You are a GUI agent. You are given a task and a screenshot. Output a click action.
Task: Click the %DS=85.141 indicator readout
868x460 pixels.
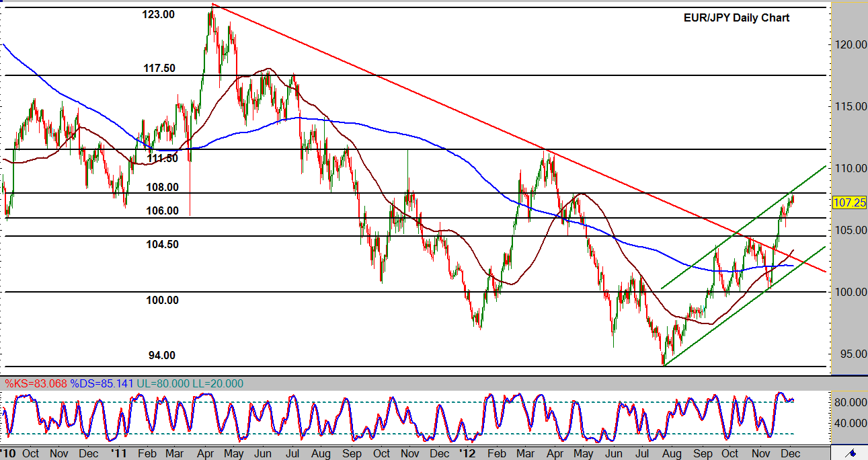[x=102, y=383]
